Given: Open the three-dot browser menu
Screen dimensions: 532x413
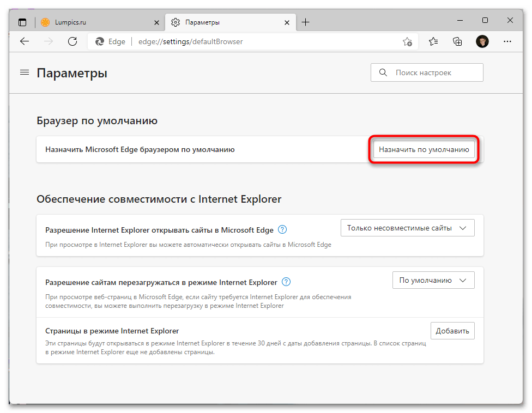Looking at the screenshot, I should point(507,41).
